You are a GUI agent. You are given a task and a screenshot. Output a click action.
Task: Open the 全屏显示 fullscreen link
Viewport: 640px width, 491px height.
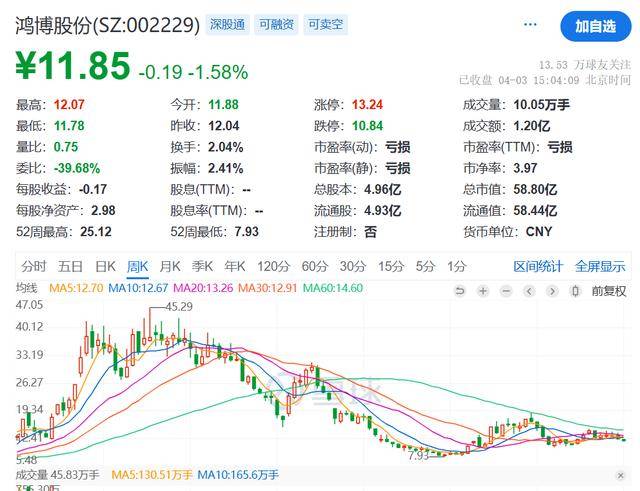(600, 267)
